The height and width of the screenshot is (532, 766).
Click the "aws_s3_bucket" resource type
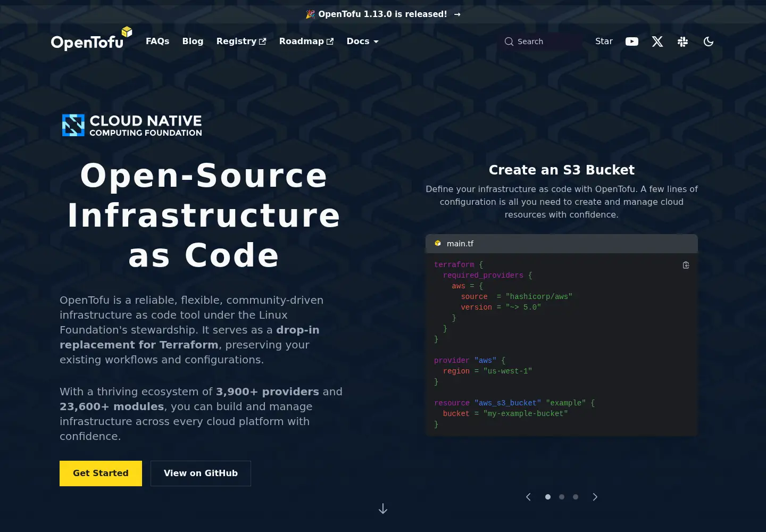(507, 403)
